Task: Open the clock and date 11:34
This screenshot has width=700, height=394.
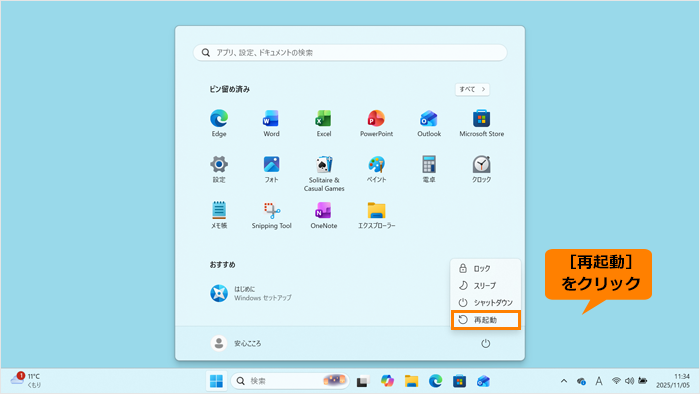Action: point(673,381)
